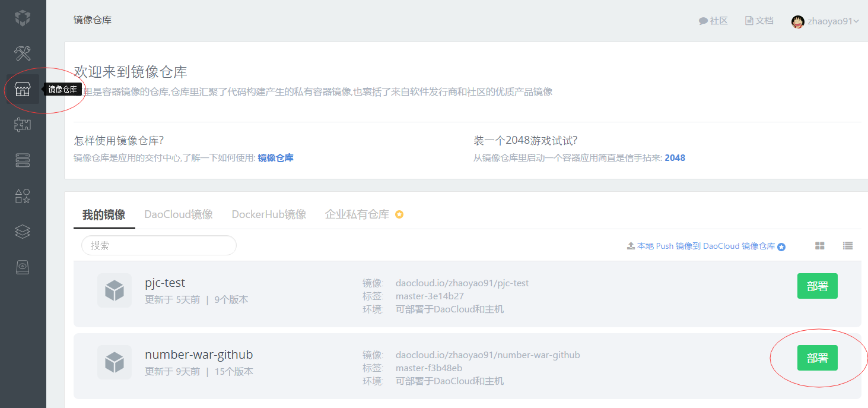This screenshot has height=408, width=868.
Task: Deploy the pjc-test image
Action: (817, 286)
